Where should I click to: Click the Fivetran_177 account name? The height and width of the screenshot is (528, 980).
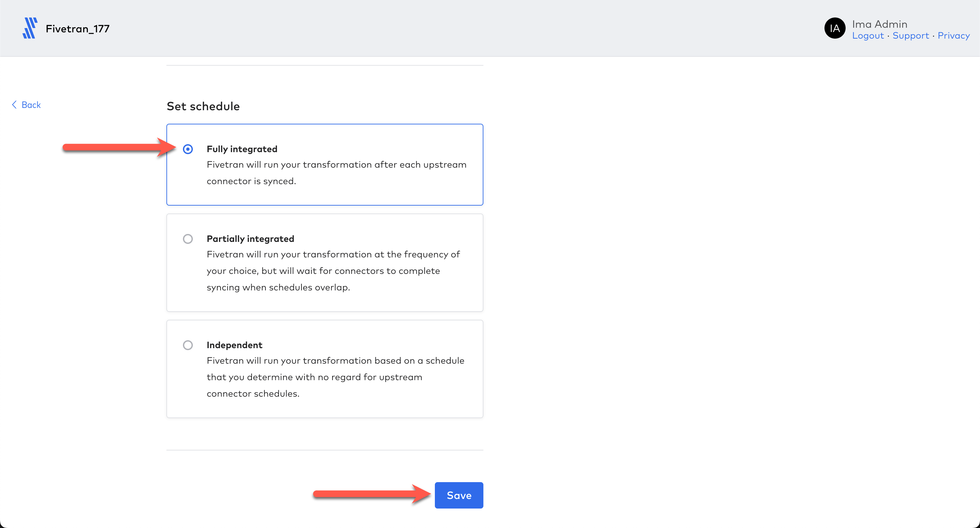click(x=78, y=29)
